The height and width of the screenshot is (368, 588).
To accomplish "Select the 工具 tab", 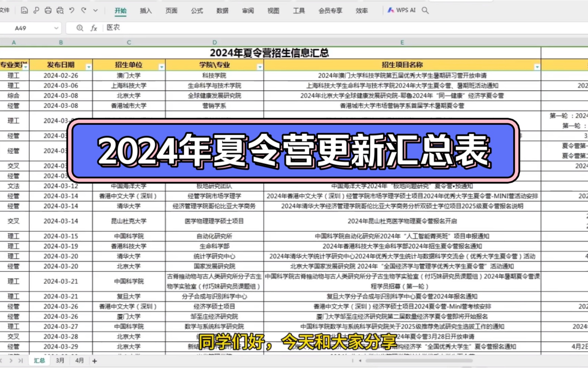I will [x=299, y=11].
